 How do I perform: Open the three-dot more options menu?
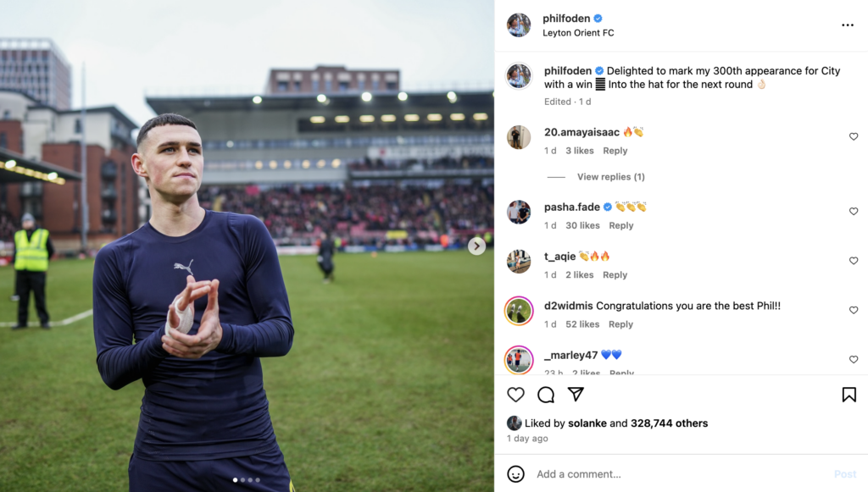(848, 25)
